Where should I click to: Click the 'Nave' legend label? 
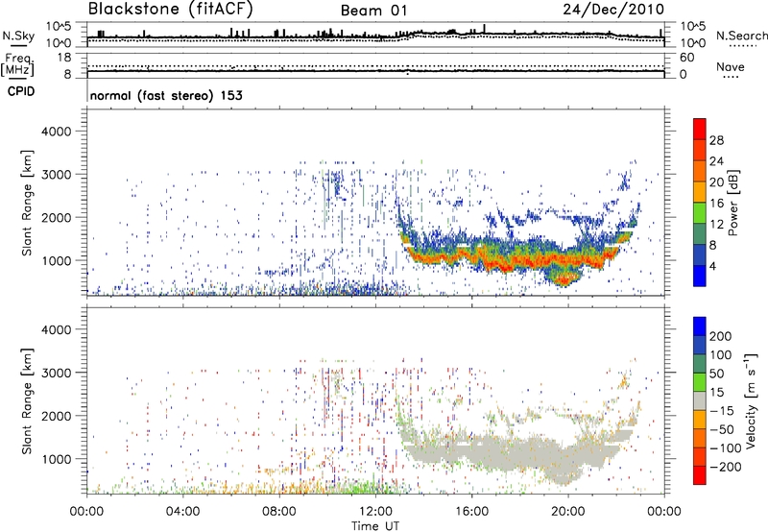click(x=731, y=67)
